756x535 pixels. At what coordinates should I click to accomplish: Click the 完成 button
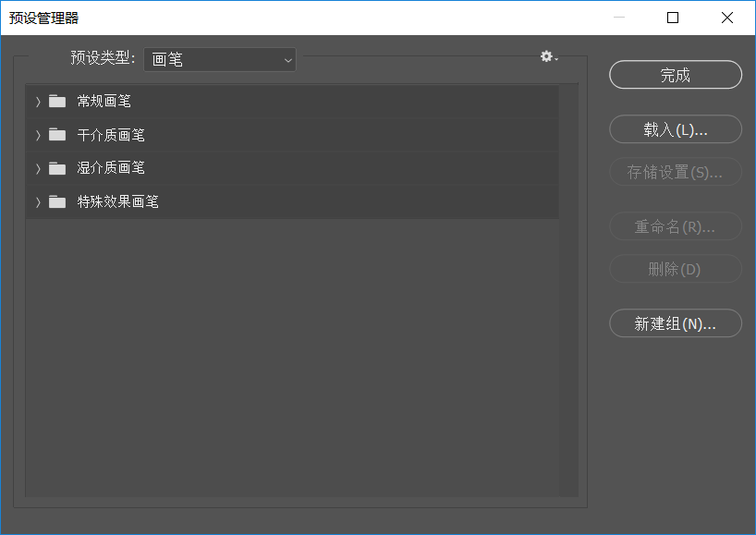point(675,75)
